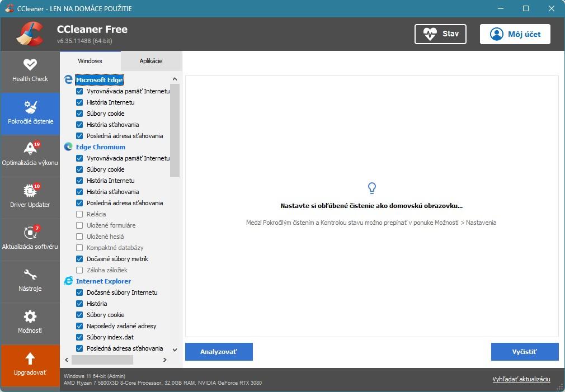Screen dimensions: 565x392
Task: Open the Driver Updater section
Action: point(30,197)
